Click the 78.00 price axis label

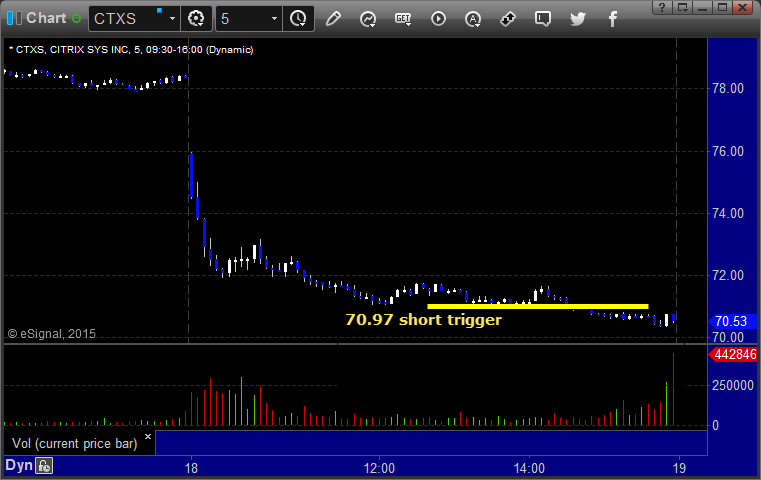[728, 88]
